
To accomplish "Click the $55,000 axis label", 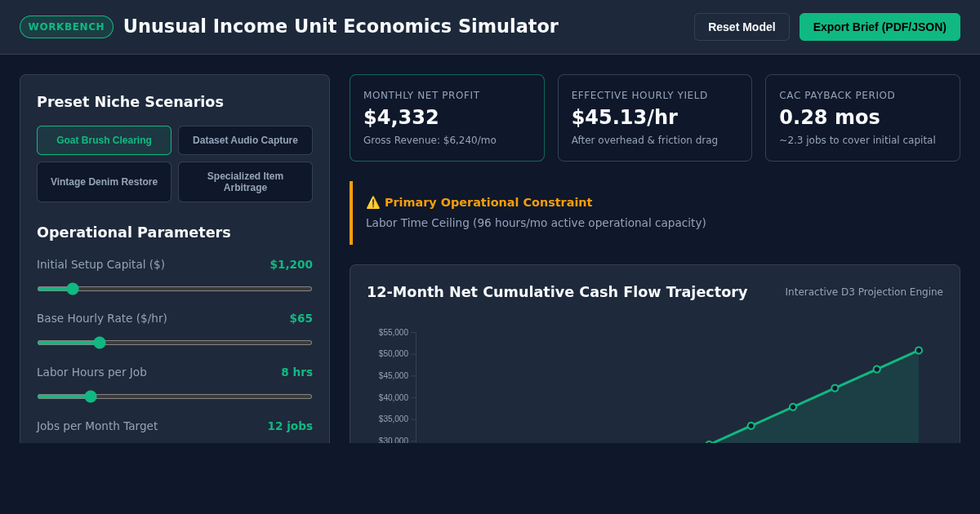I will click(393, 333).
